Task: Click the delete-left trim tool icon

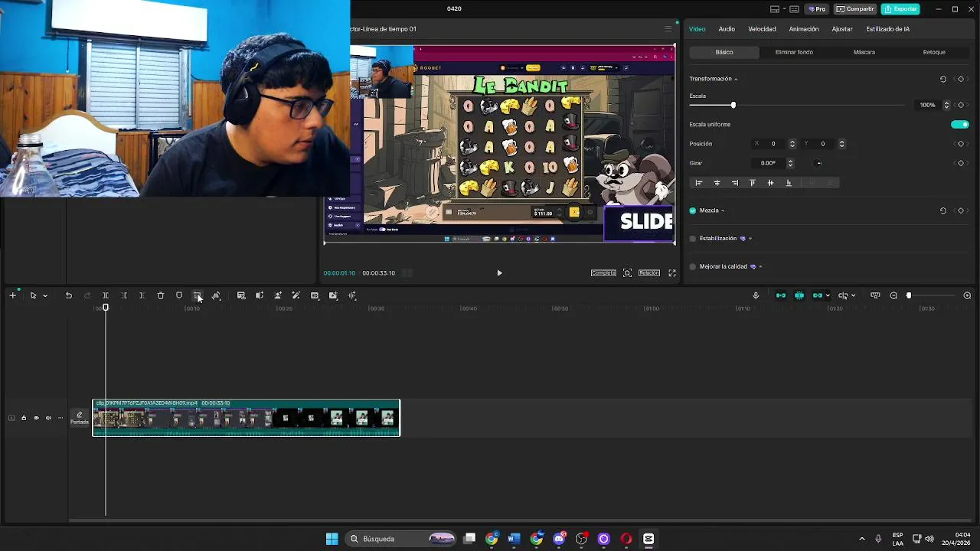Action: [x=124, y=295]
